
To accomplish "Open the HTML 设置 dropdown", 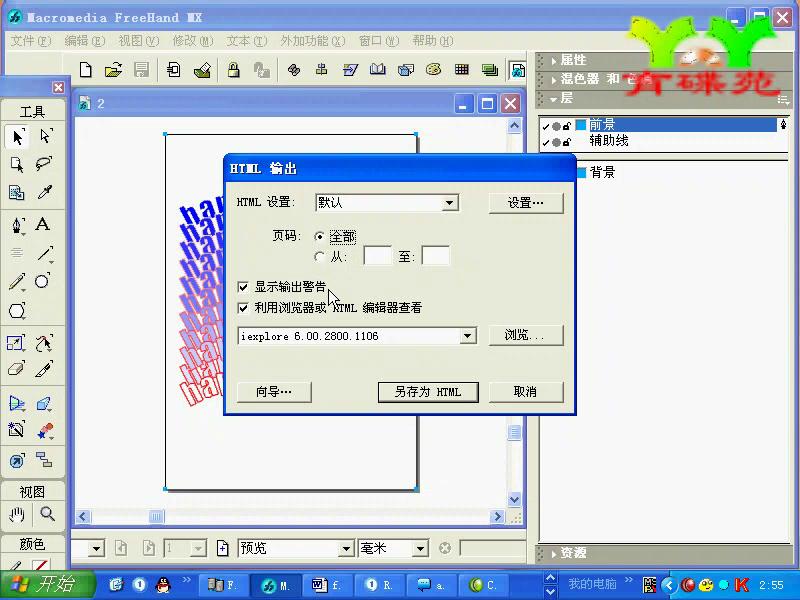I will (x=449, y=203).
